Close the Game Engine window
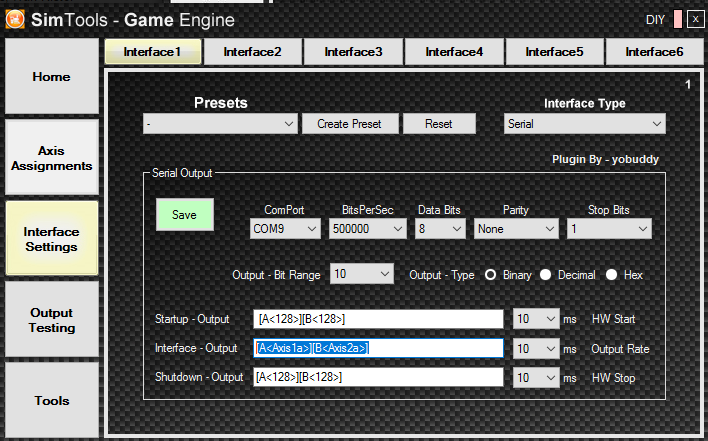The height and width of the screenshot is (441, 708). (695, 19)
